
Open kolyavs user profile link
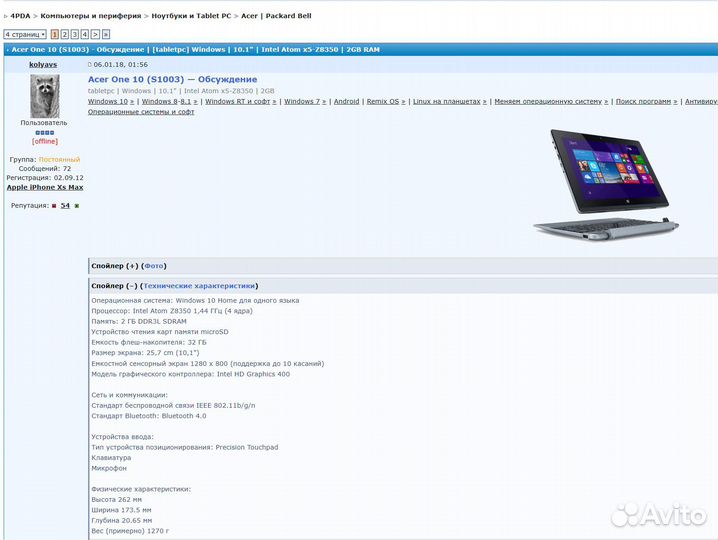43,65
